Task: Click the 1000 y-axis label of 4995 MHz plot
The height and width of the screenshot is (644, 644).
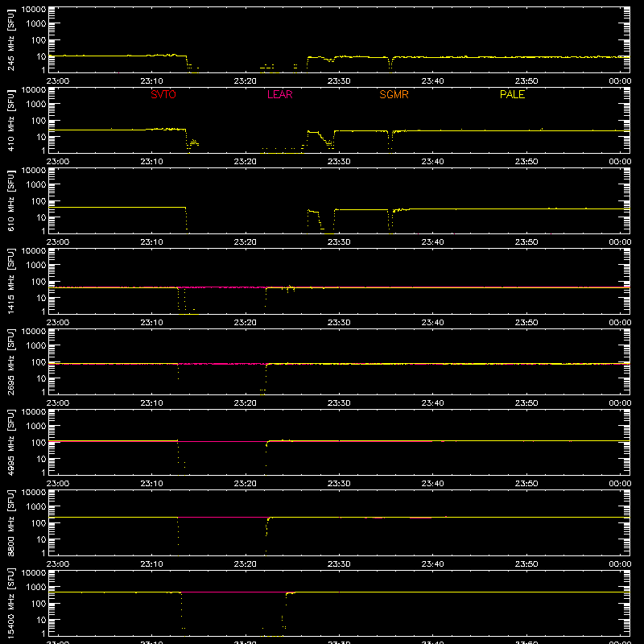Action: [x=36, y=426]
